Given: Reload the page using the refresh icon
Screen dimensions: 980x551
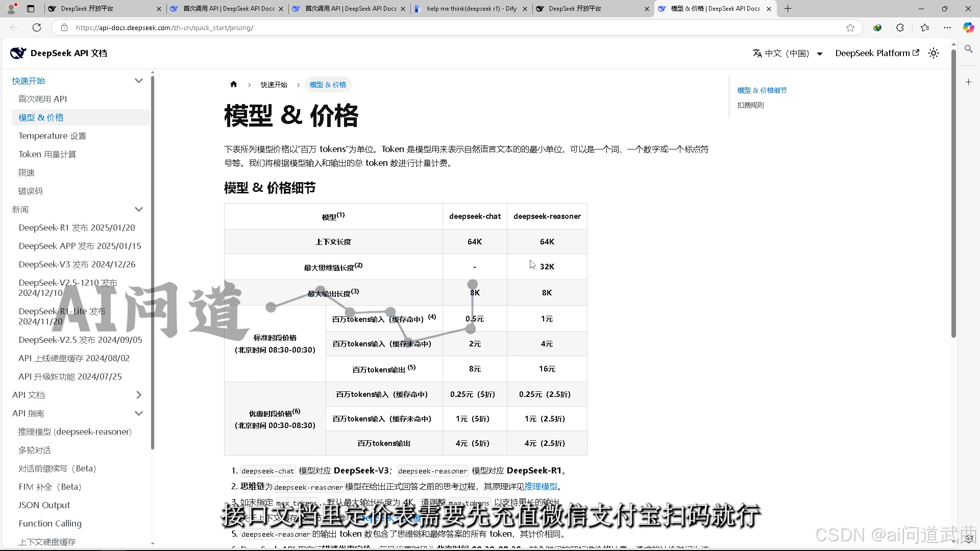Looking at the screenshot, I should tap(36, 28).
